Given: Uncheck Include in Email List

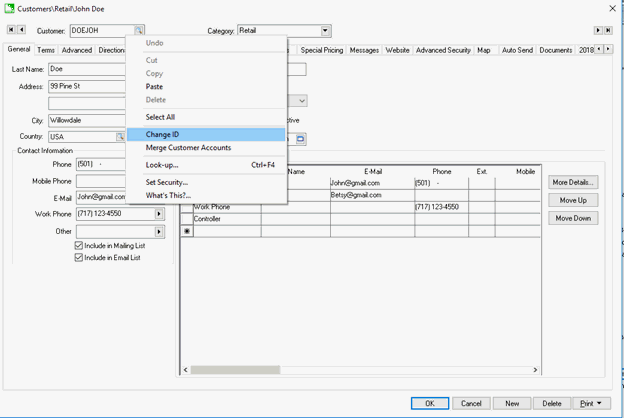Looking at the screenshot, I should tap(79, 258).
